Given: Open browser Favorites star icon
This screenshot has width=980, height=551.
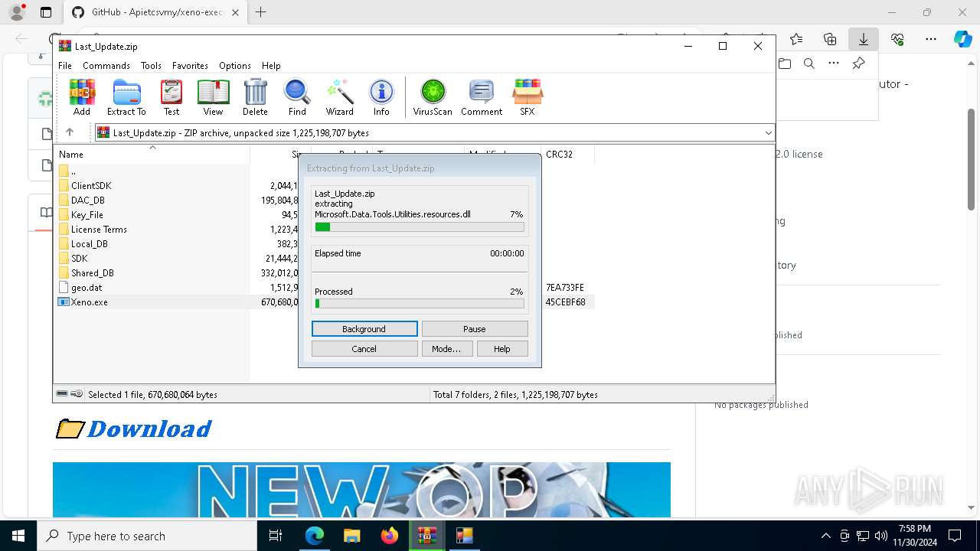Looking at the screenshot, I should [x=796, y=39].
